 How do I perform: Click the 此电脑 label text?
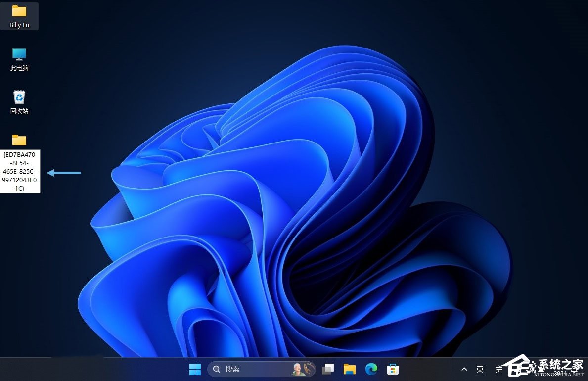[x=19, y=68]
